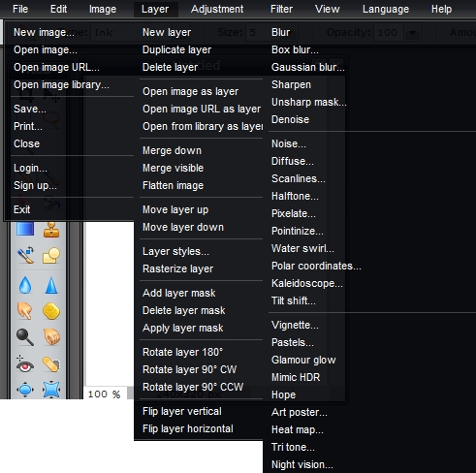Screen dimensions: 476x473
Task: Open the Image menu
Action: pyautogui.click(x=103, y=9)
